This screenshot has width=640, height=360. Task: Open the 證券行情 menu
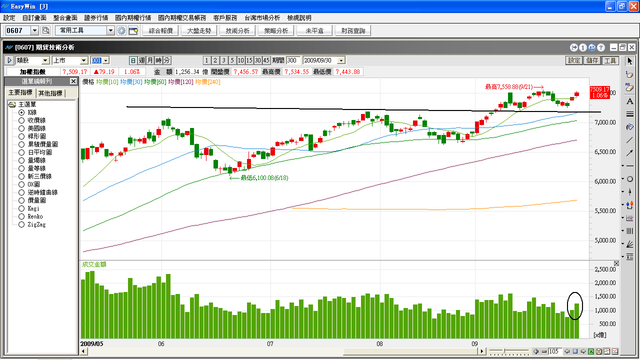point(96,18)
